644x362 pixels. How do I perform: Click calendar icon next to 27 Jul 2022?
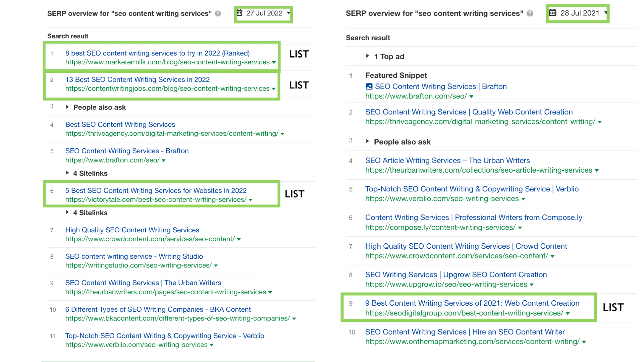[239, 13]
